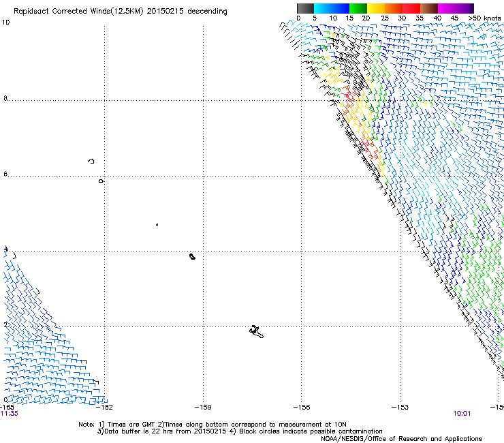504x443 pixels.
Task: Click the longitude label -156
Action: point(302,408)
